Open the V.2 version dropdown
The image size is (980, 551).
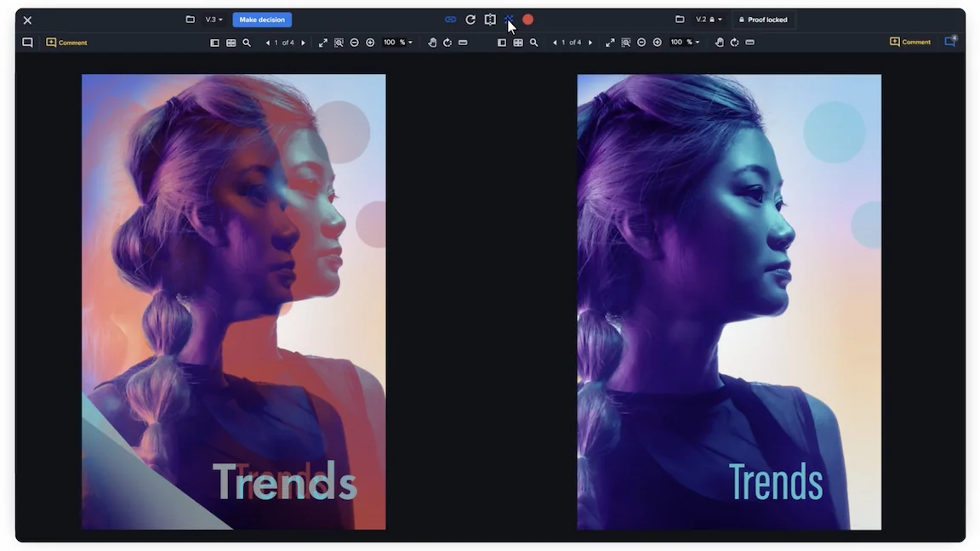(x=708, y=20)
